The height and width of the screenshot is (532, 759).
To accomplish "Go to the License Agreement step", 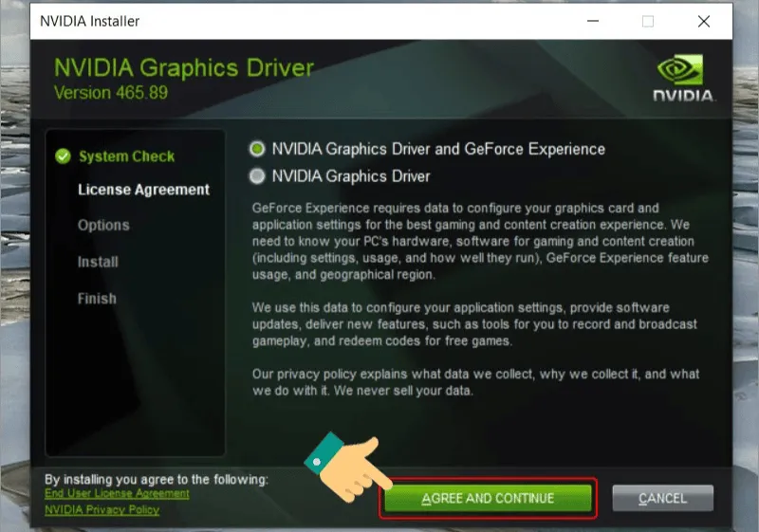I will (x=143, y=190).
